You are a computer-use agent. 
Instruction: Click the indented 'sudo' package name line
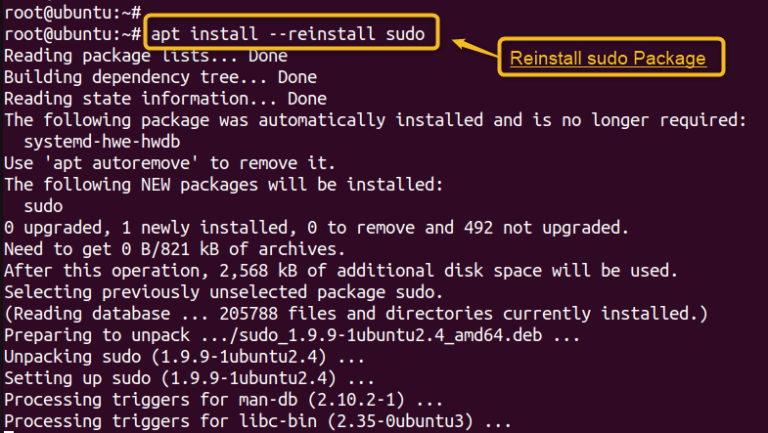[x=43, y=206]
